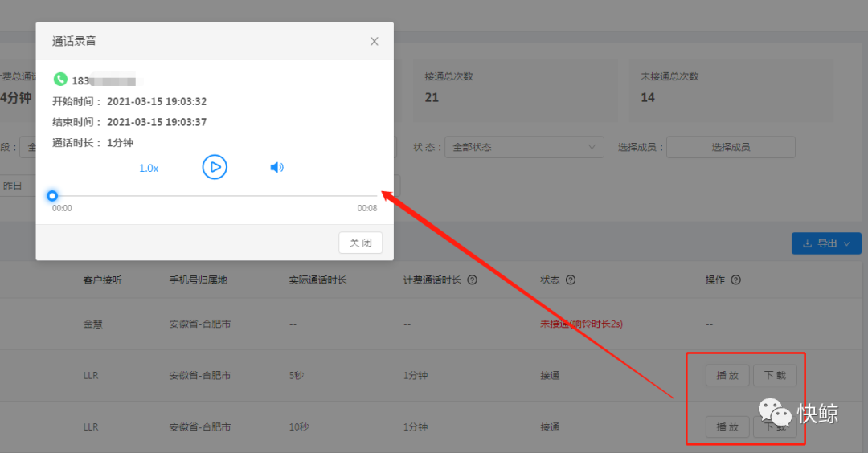The image size is (868, 453).
Task: Click the help icon beside 计费通话时长
Action: pos(473,280)
